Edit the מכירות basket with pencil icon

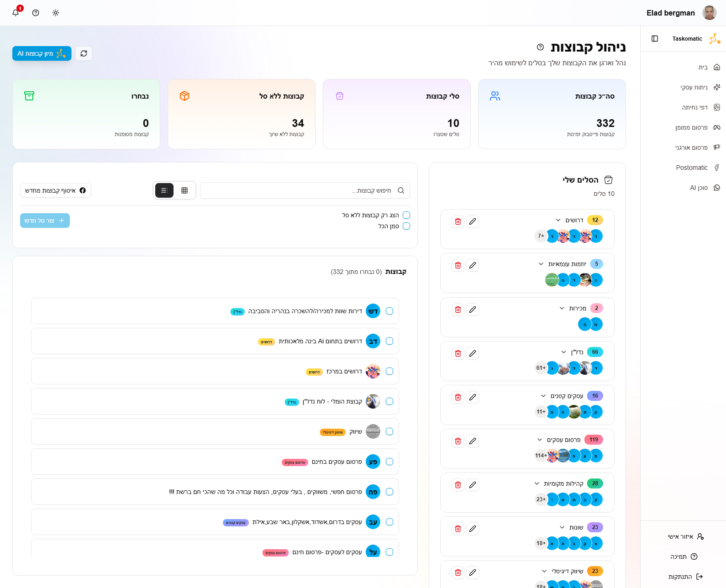pos(473,310)
